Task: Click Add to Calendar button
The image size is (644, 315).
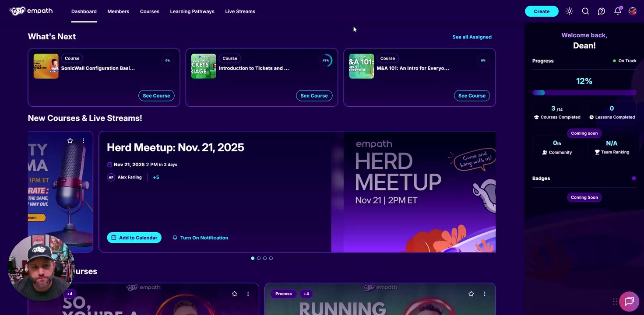Action: coord(134,238)
